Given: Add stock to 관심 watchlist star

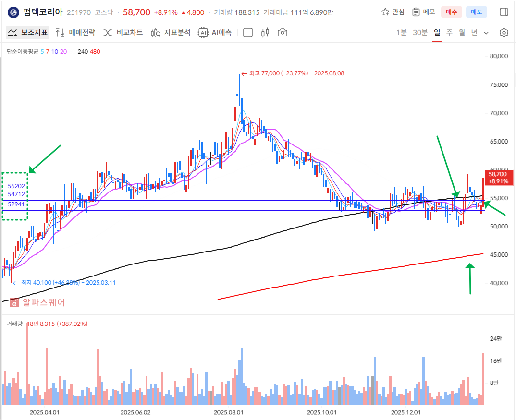Looking at the screenshot, I should pos(393,12).
